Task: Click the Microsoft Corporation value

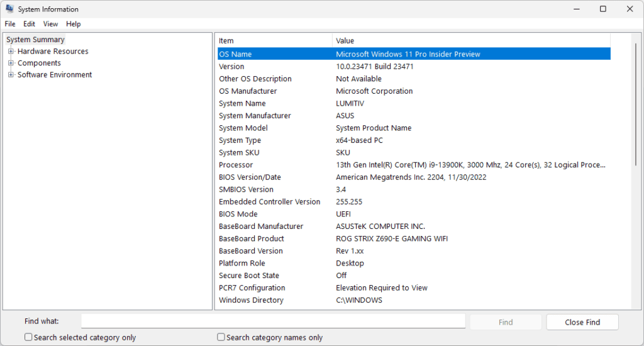Action: coord(374,91)
